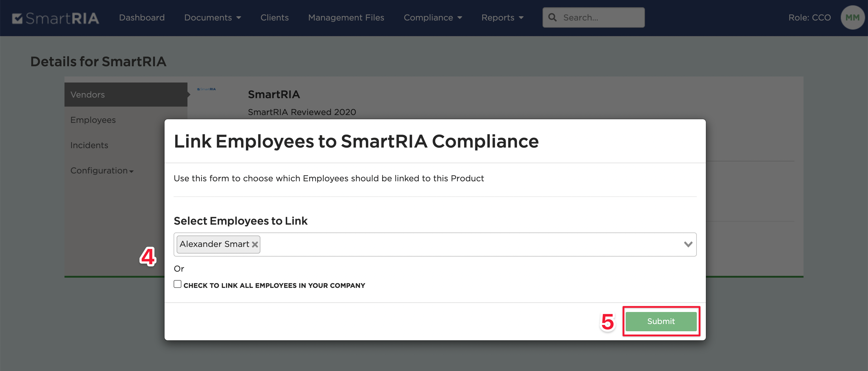Remove Alexander Smart from selected employees
The image size is (868, 371).
click(x=255, y=245)
